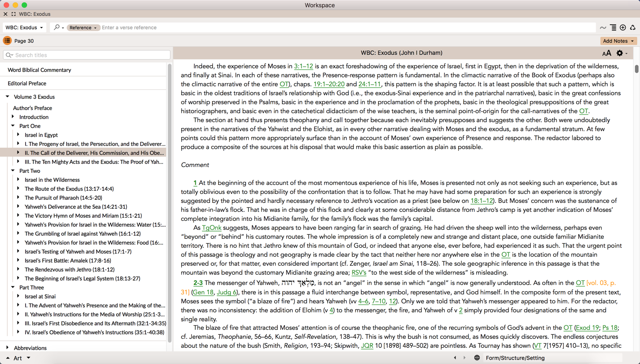Close the WBC: Exodus tab
The image size is (640, 364).
(5, 14)
